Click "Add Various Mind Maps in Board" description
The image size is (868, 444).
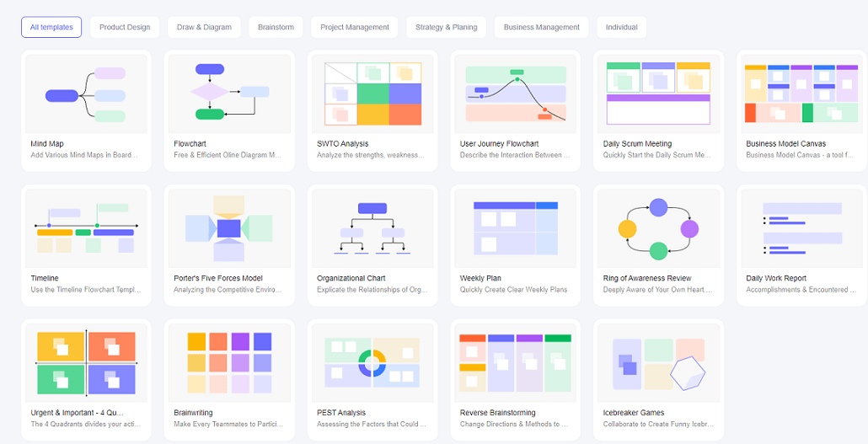[84, 156]
